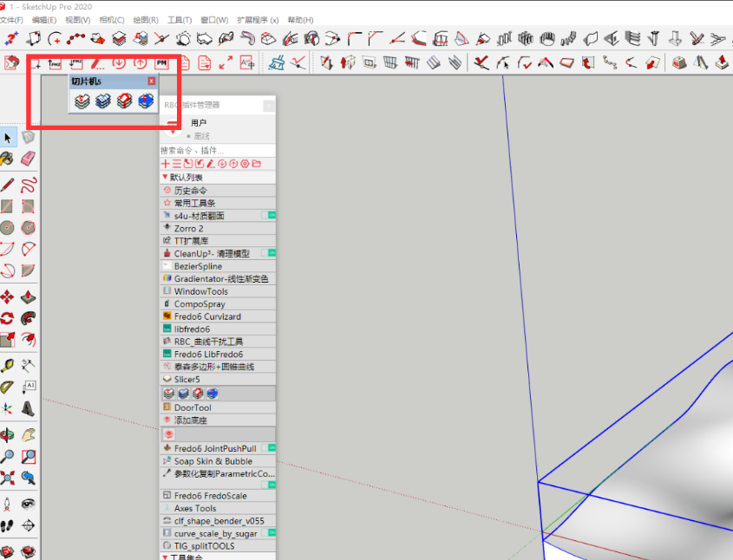The image size is (733, 560).
Task: Activate the Orbit tool
Action: coord(7,435)
